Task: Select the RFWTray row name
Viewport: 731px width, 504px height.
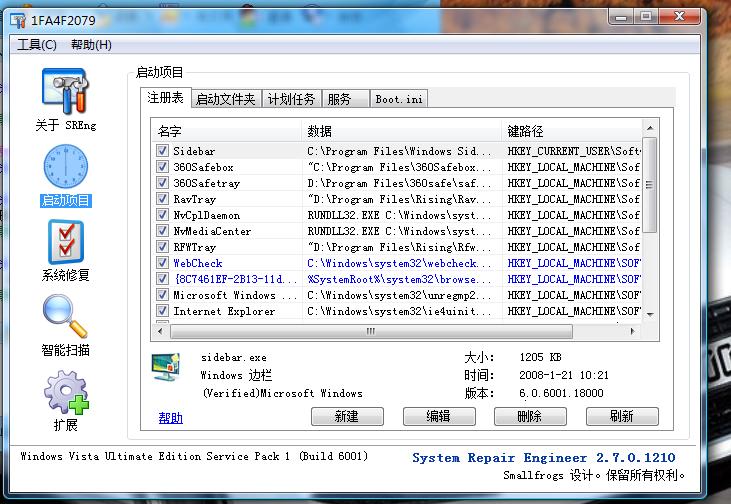Action: [194, 247]
